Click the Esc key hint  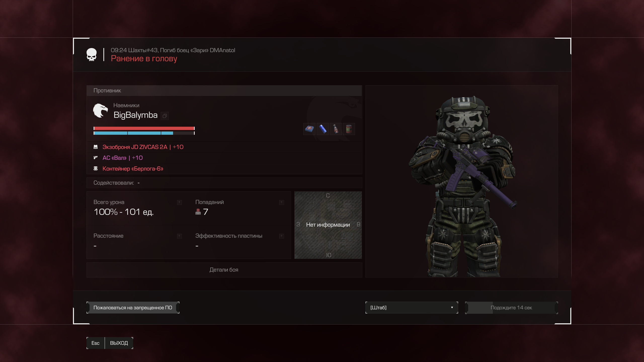pos(96,343)
